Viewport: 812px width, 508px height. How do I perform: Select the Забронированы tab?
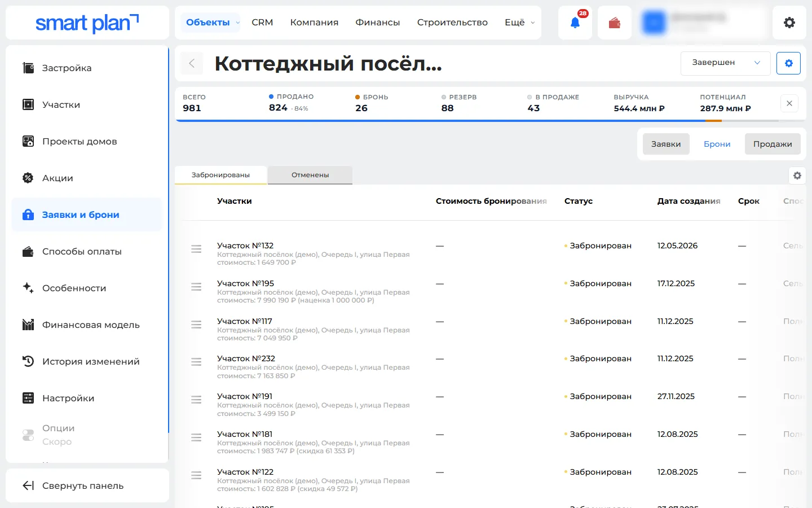pyautogui.click(x=220, y=175)
